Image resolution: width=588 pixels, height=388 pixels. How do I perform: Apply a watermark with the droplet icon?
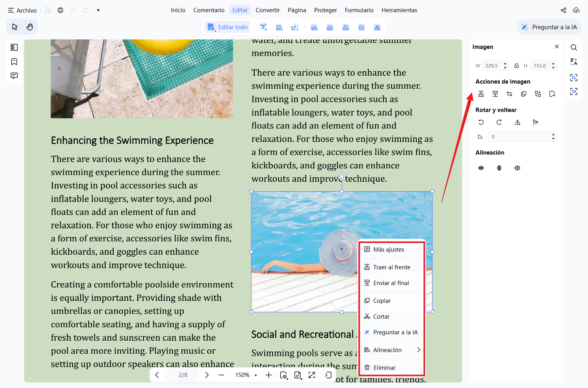[330, 27]
